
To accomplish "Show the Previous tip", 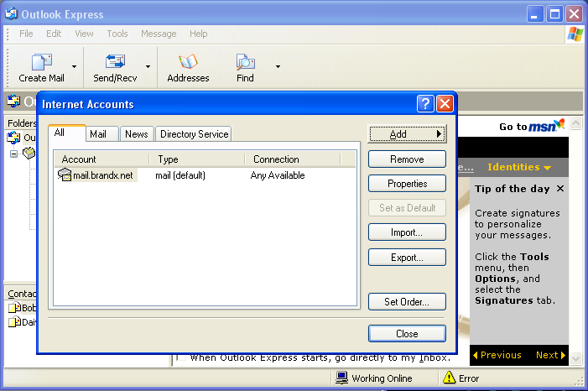I will pos(497,355).
